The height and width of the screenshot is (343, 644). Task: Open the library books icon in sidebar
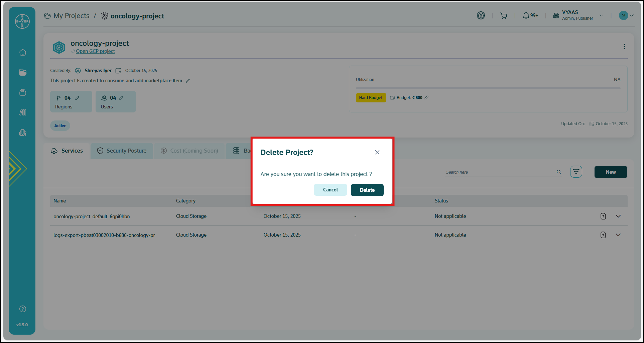[23, 112]
